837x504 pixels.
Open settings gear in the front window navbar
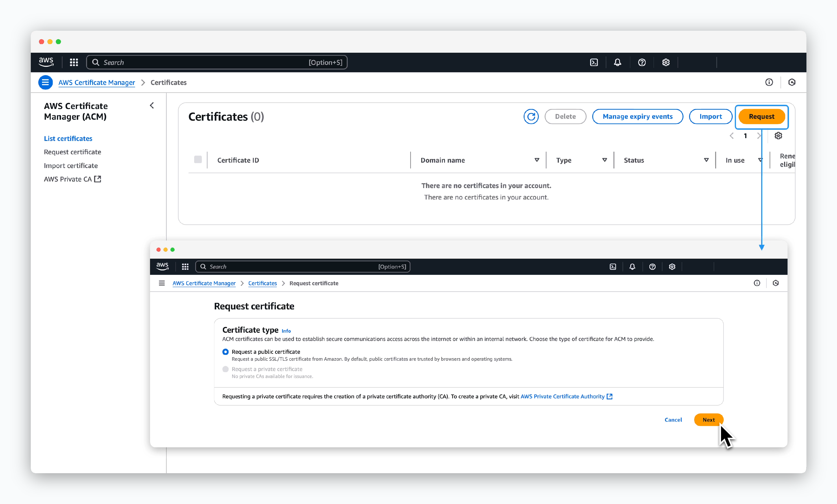click(x=672, y=267)
